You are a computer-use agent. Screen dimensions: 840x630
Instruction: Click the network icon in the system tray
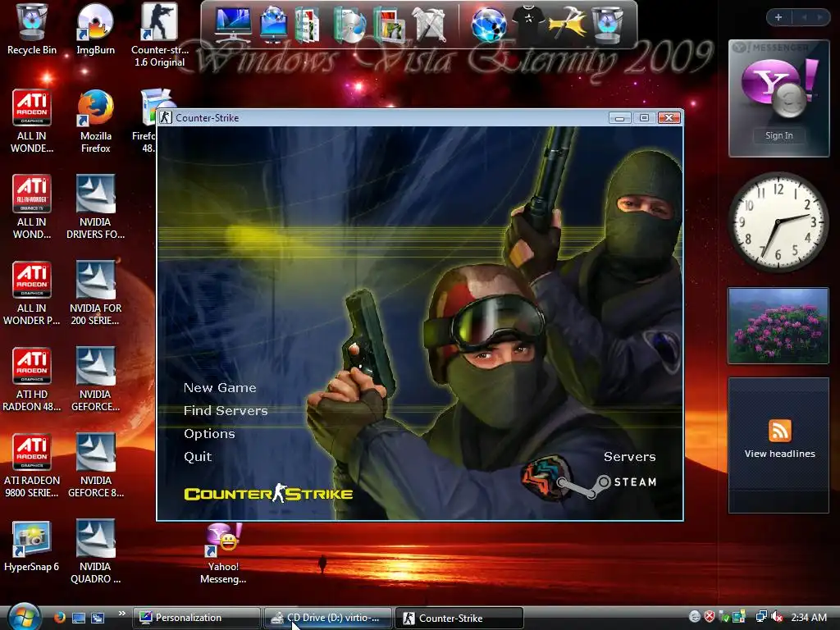coord(761,617)
